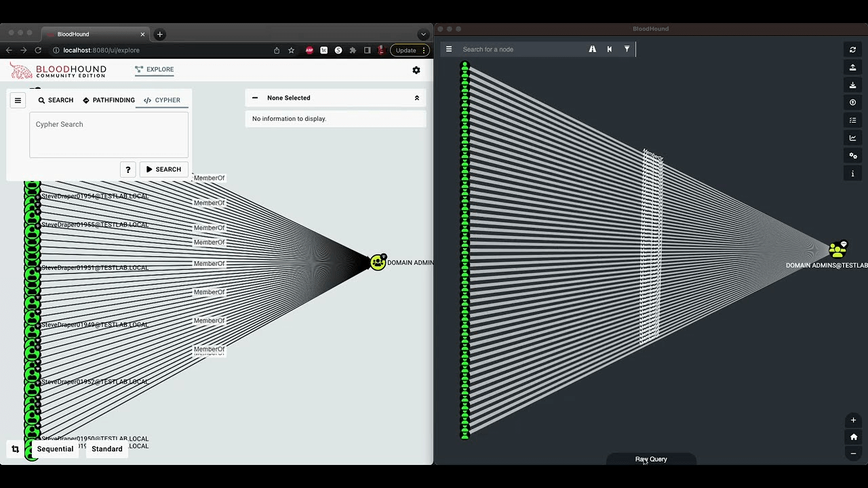Open the graph chart layout icon

(x=853, y=138)
